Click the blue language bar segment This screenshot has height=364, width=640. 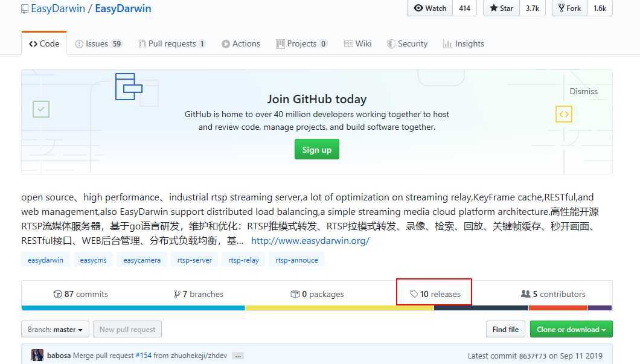click(x=133, y=308)
